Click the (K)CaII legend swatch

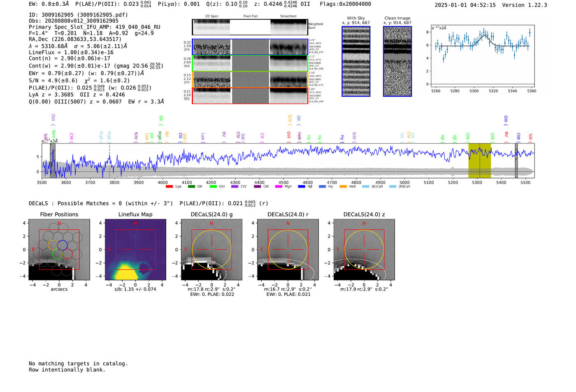[x=366, y=187]
